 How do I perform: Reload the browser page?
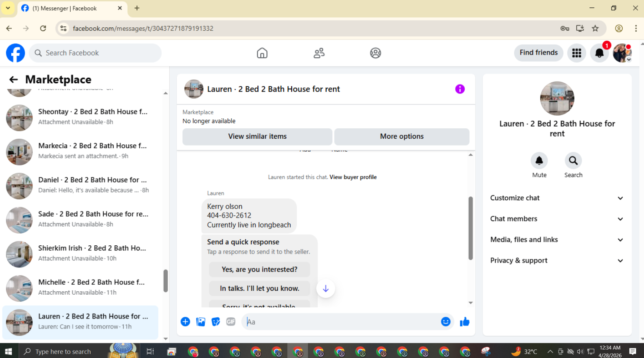click(x=43, y=29)
